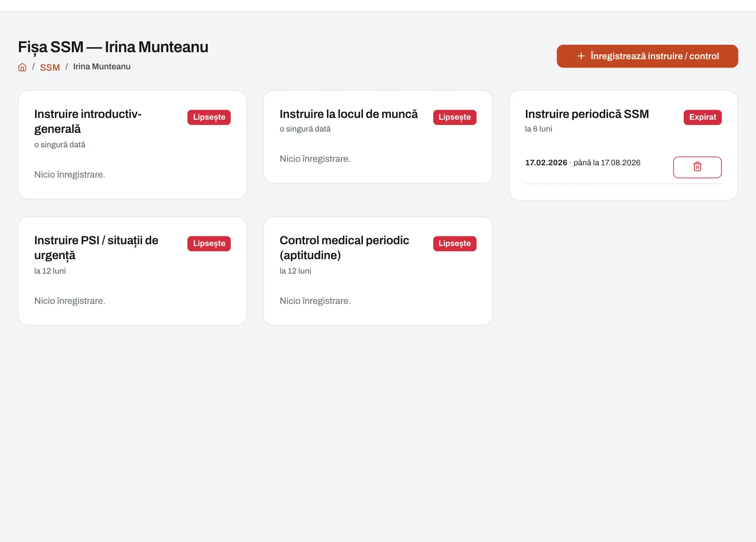Delete the 17.02.2026 periodic training record

(x=697, y=167)
